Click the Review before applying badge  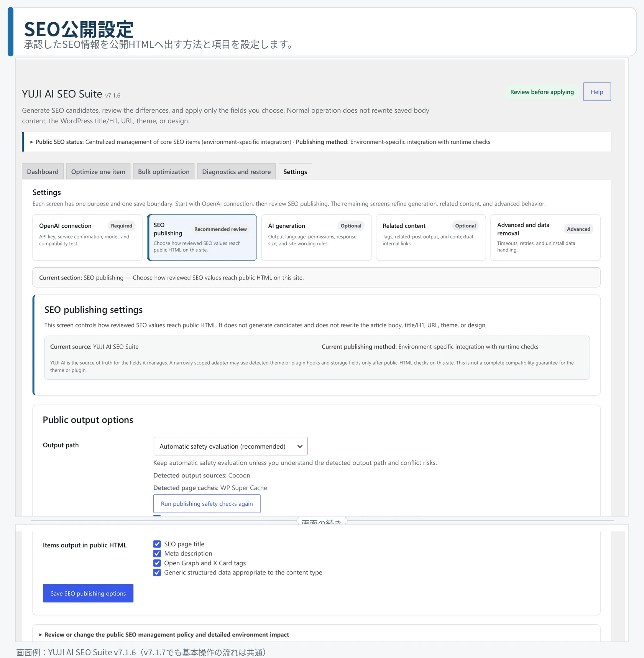(542, 92)
